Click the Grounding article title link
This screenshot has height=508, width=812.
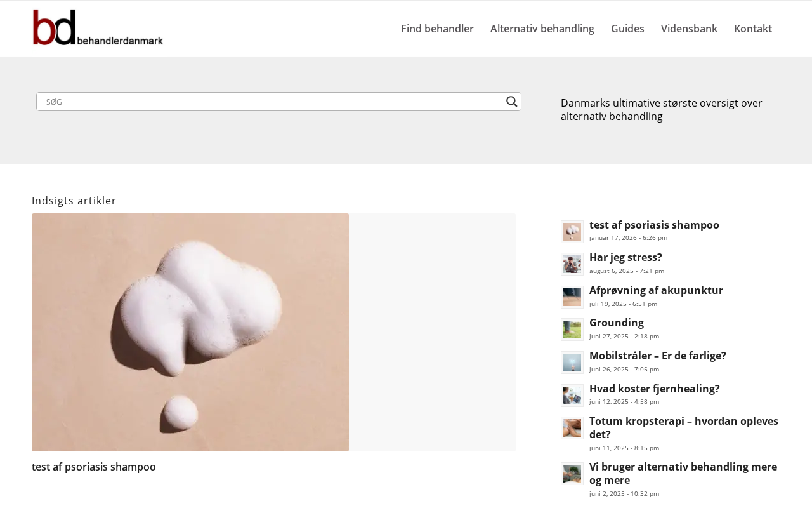(616, 323)
